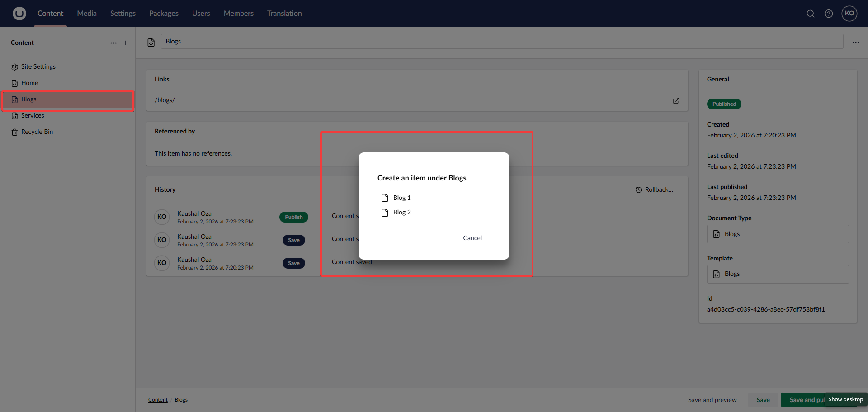Click the Content breadcrumb link

158,400
